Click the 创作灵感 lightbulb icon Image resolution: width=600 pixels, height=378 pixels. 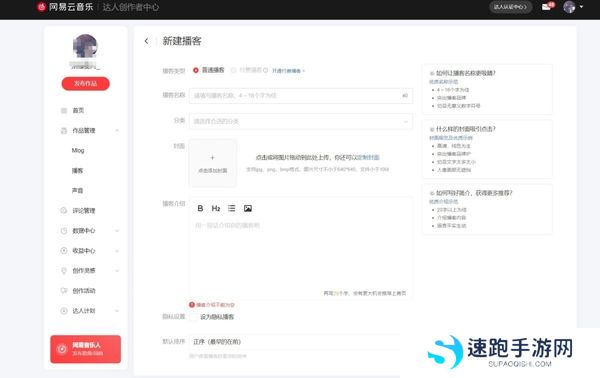64,270
